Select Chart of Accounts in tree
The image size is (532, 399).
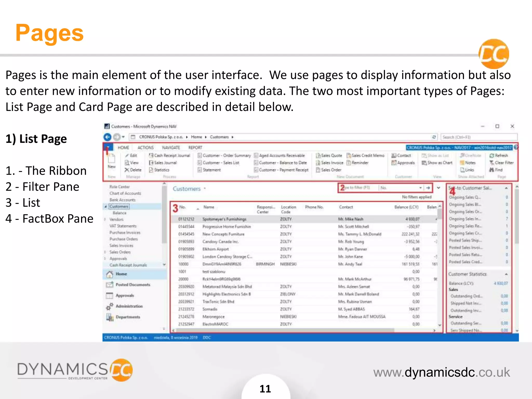pyautogui.click(x=125, y=193)
